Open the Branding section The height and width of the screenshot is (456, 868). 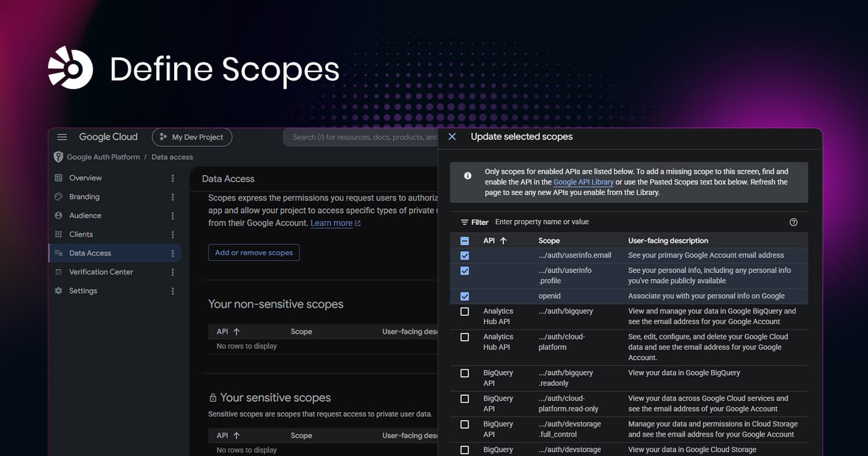[x=84, y=197]
